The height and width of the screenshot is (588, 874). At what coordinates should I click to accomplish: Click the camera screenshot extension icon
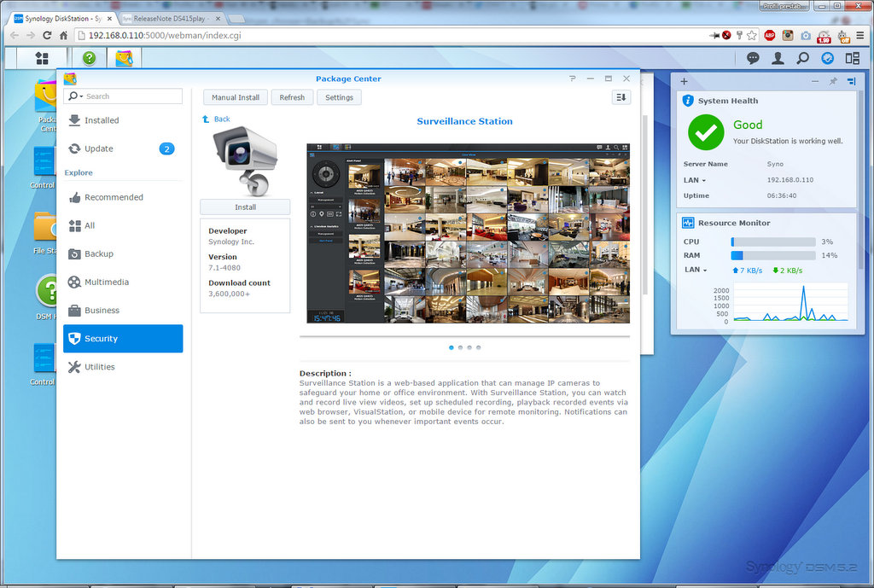click(x=806, y=36)
